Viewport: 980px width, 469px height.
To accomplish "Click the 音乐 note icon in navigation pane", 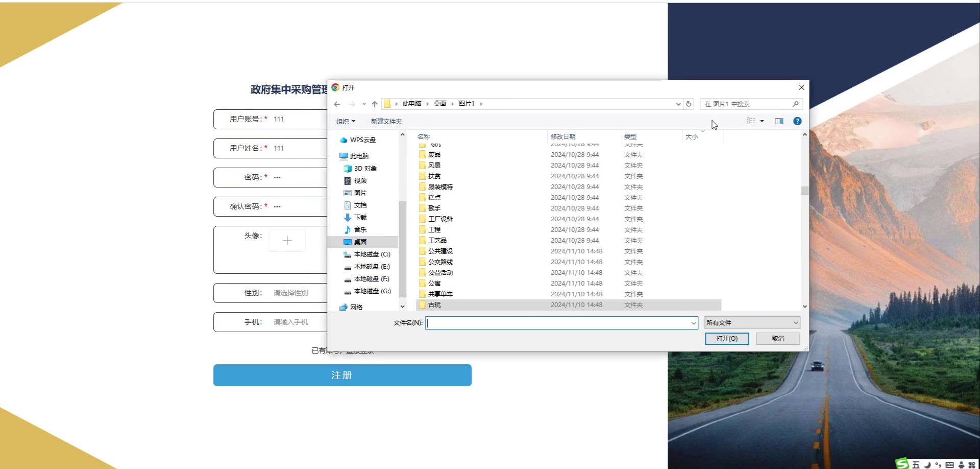I will 348,230.
